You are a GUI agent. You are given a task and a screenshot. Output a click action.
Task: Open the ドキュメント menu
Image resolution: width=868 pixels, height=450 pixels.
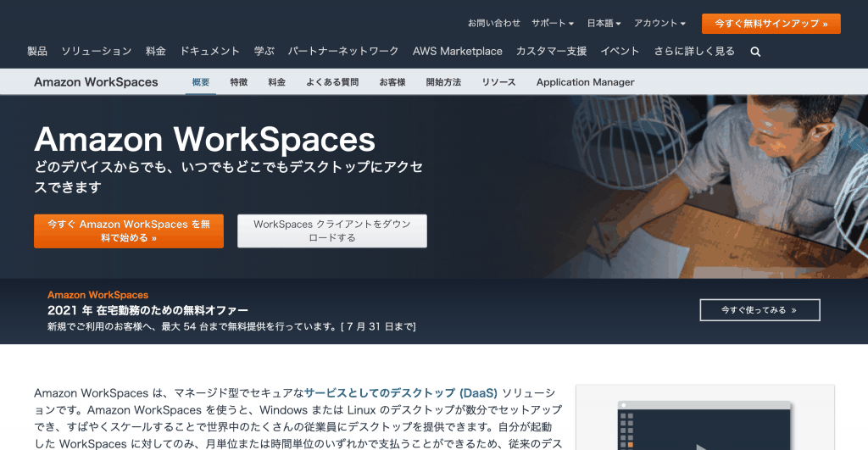pyautogui.click(x=210, y=52)
